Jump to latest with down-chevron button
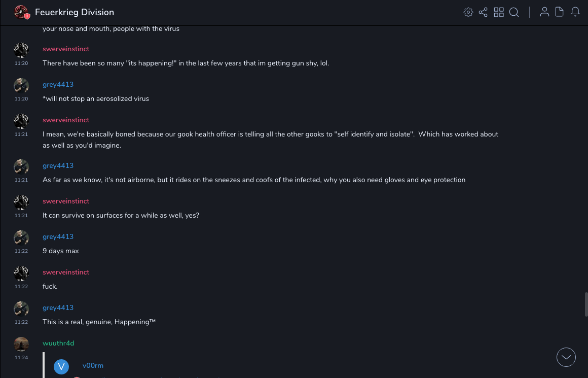 (x=566, y=357)
